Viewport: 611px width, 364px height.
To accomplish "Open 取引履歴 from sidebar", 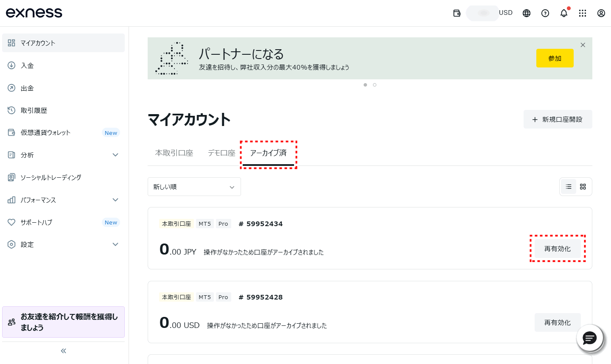I will coord(64,110).
